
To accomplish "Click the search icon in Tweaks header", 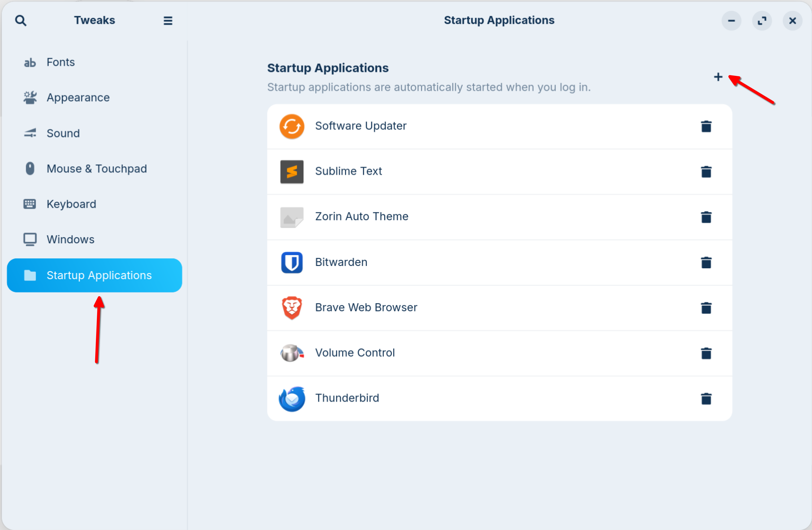I will click(x=21, y=21).
